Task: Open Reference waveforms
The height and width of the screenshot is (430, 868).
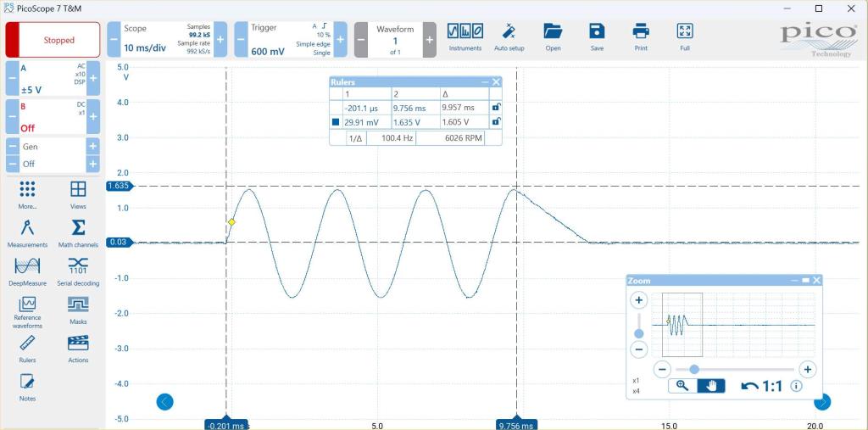Action: point(27,309)
